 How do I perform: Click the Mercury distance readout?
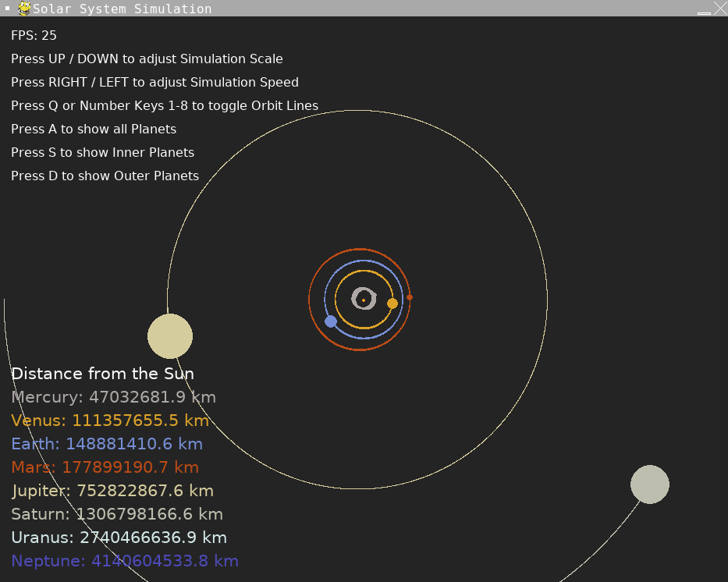[x=113, y=397]
